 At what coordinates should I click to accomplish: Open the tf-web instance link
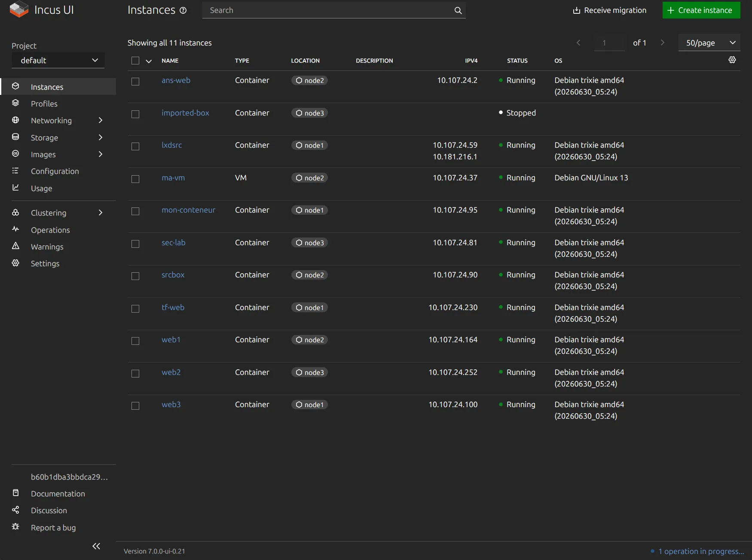tap(173, 307)
